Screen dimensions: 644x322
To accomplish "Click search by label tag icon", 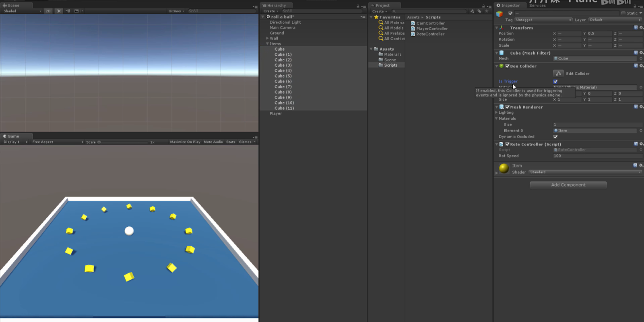I will pyautogui.click(x=479, y=11).
